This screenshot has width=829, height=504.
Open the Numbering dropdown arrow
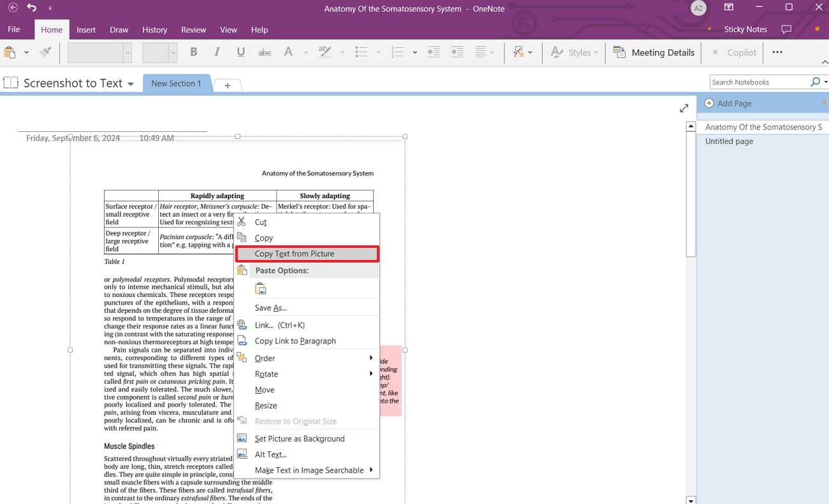click(x=414, y=52)
